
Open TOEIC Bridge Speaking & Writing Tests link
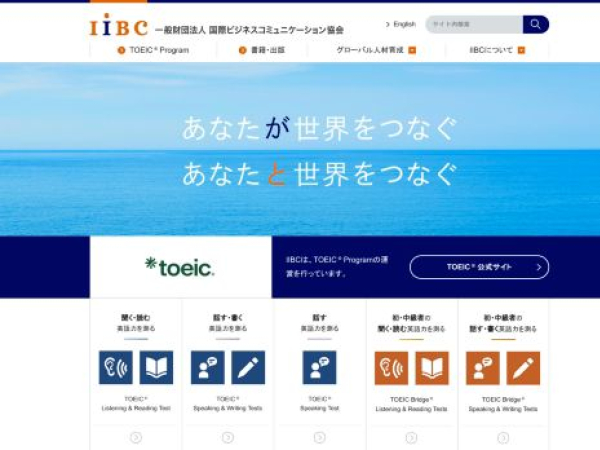(503, 404)
